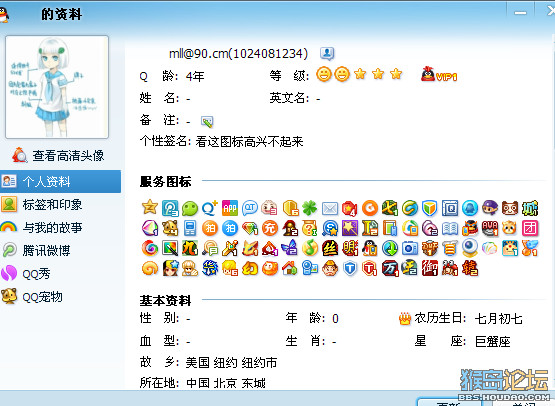Click the red VIP1 membership badge
The image size is (555, 406).
pos(439,74)
